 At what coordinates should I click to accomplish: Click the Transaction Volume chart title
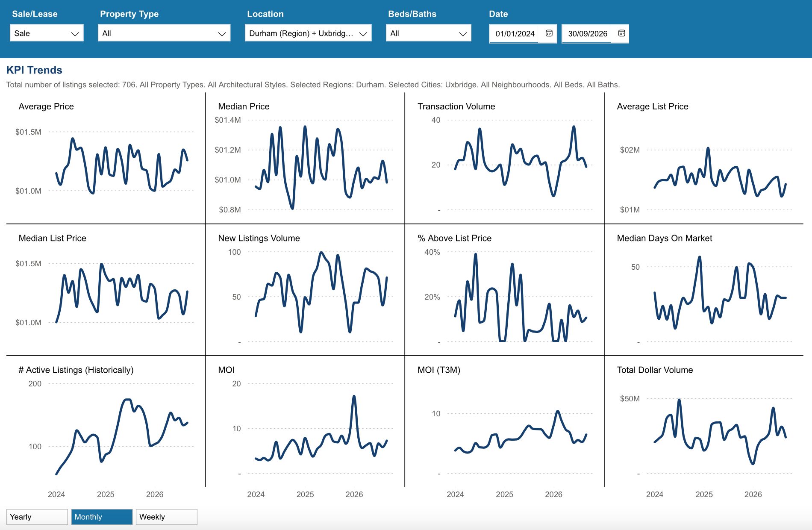point(456,106)
